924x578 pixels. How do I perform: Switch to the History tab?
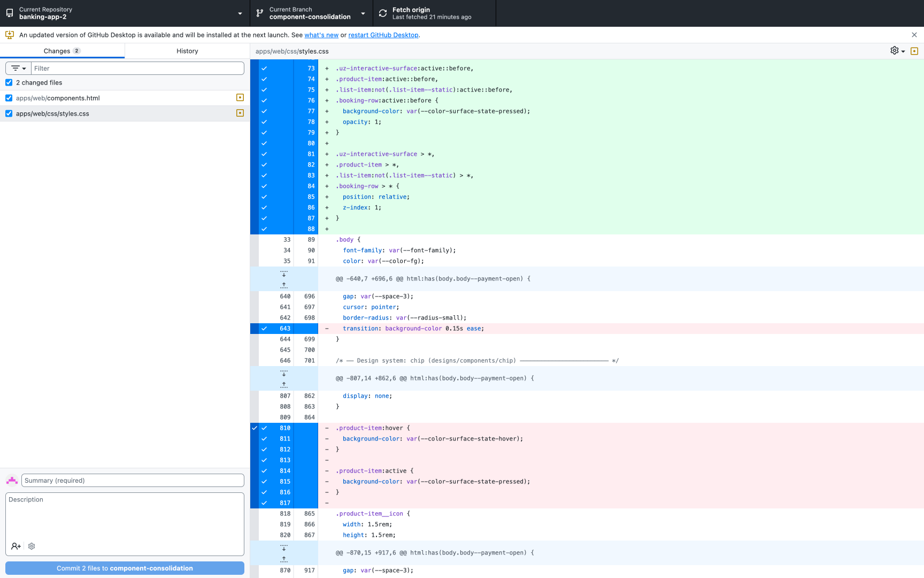point(187,51)
